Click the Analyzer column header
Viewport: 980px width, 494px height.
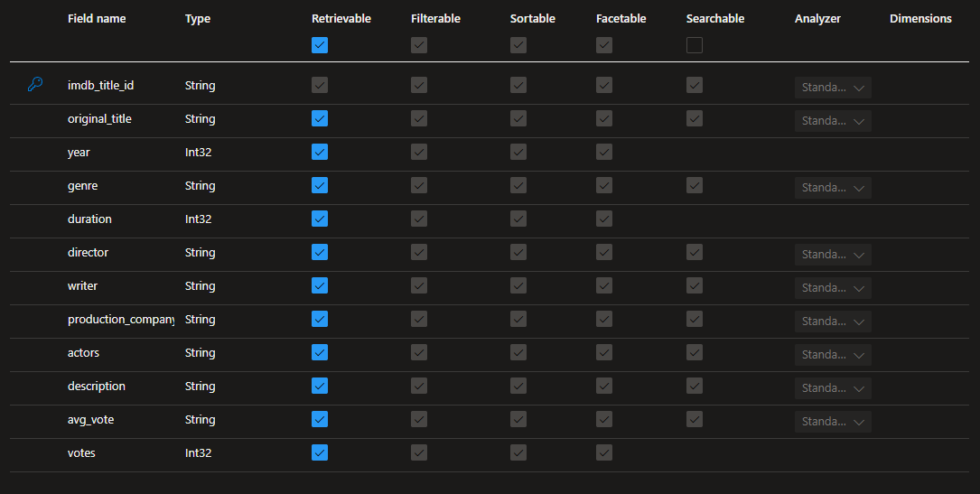pyautogui.click(x=817, y=19)
